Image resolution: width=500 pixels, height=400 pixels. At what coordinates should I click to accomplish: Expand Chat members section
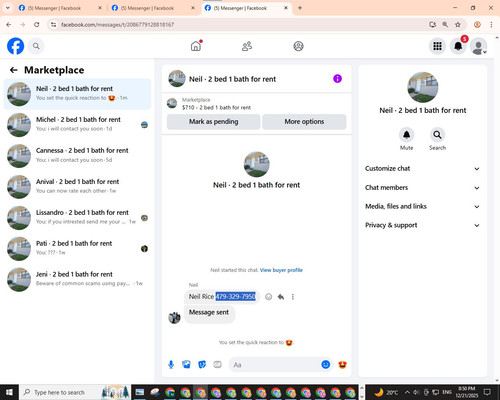tap(422, 188)
